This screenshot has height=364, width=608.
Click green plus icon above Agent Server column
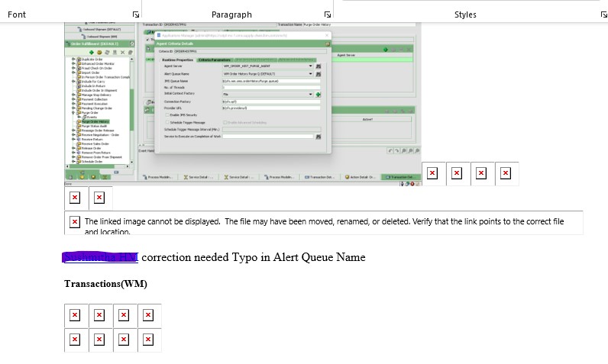tap(386, 50)
